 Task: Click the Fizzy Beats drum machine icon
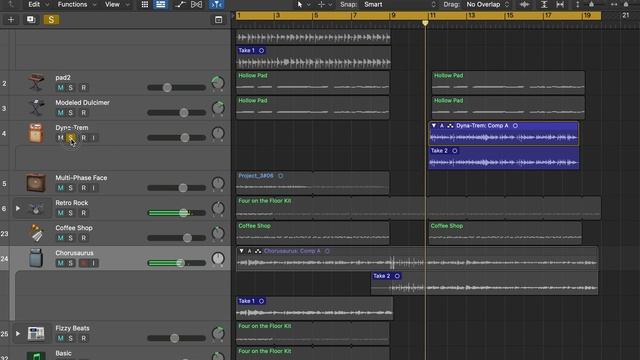(36, 333)
